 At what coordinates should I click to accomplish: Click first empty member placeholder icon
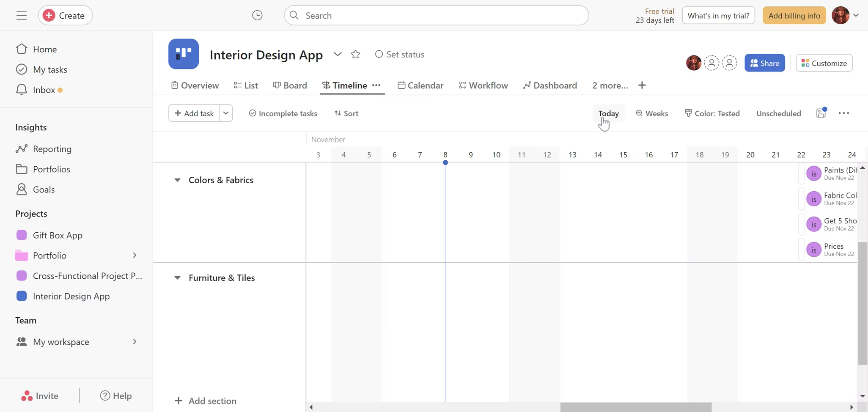(x=711, y=63)
